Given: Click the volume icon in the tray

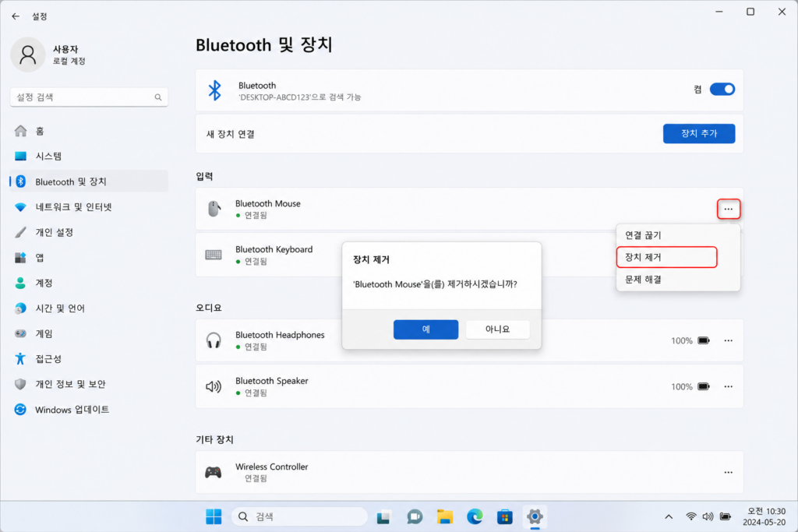Looking at the screenshot, I should [708, 516].
